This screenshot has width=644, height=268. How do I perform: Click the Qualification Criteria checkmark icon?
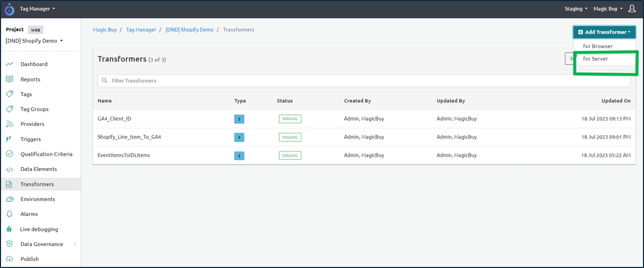[9, 154]
